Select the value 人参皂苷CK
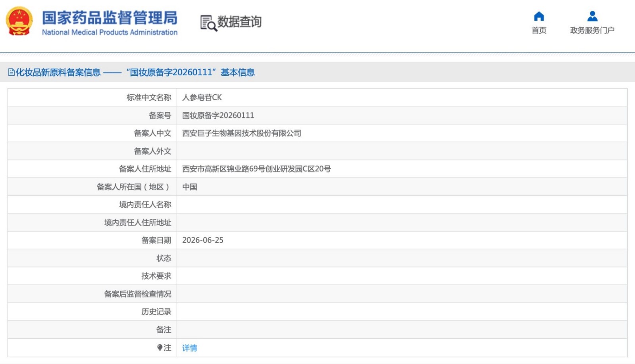Screen dimensions: 635x364 202,97
